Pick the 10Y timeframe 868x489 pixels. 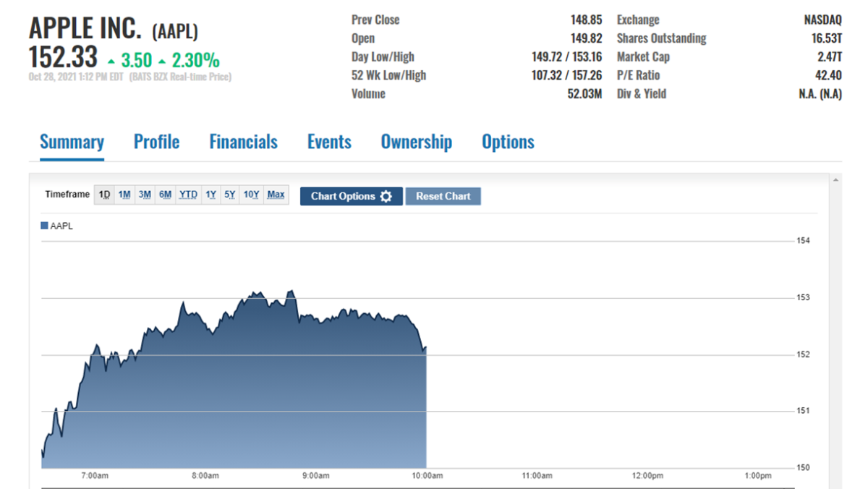[251, 195]
